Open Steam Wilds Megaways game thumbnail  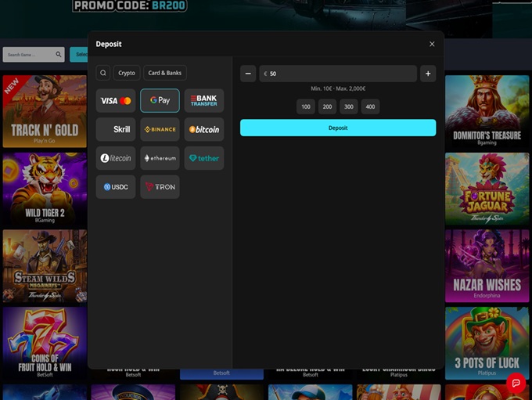point(45,266)
